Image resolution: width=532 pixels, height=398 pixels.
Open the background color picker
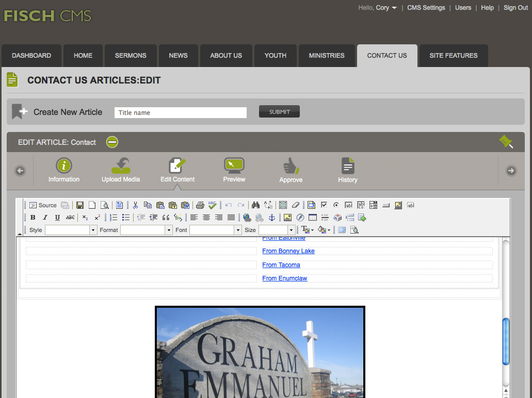tap(324, 230)
